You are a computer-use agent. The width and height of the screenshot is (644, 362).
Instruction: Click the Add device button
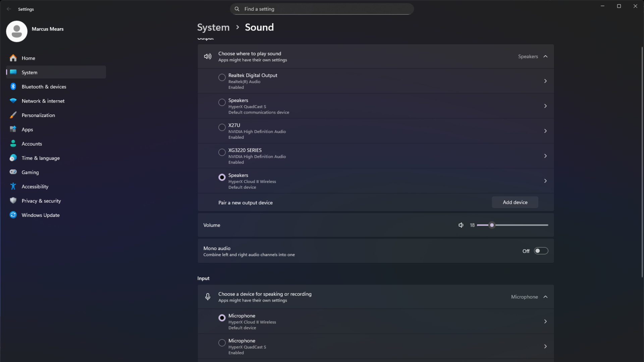515,202
